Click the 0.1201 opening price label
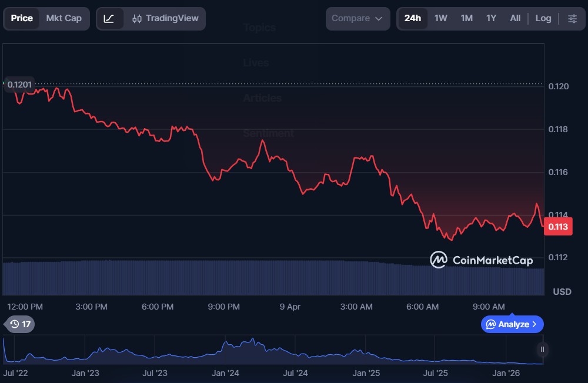Screen dimensions: 588x383 (19, 85)
